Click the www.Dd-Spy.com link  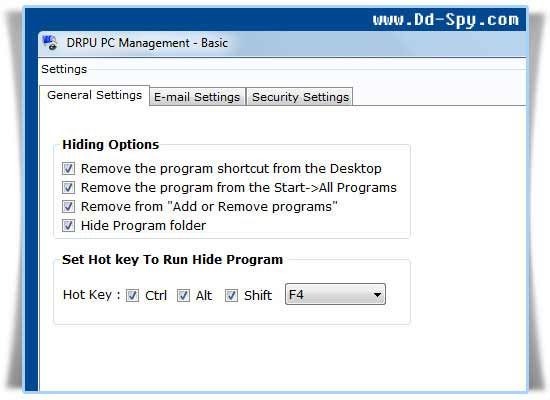coord(445,20)
